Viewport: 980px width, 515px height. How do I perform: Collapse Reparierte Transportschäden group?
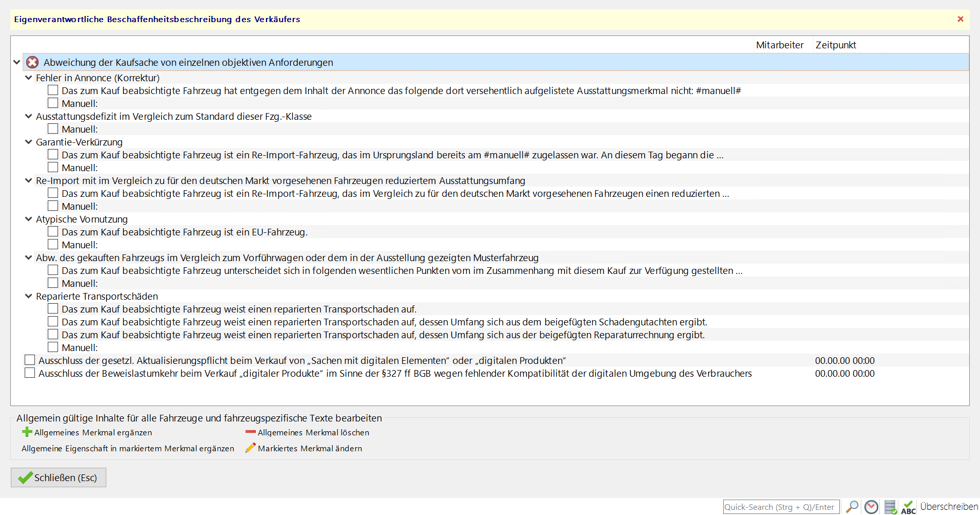29,296
